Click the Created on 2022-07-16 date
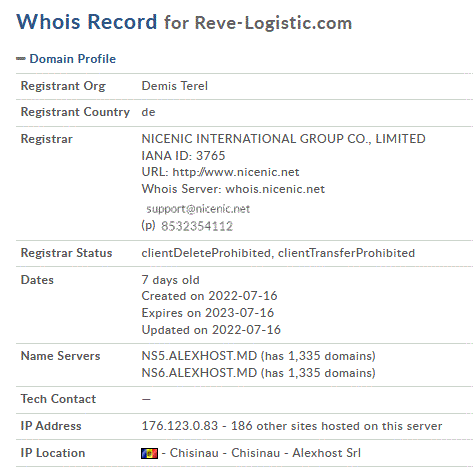473x469 pixels. (x=209, y=296)
